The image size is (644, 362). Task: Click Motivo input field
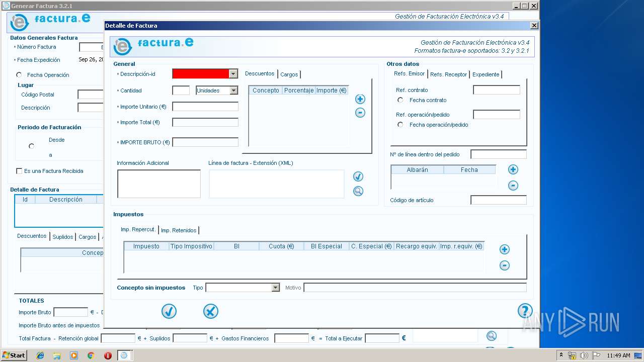click(x=415, y=288)
